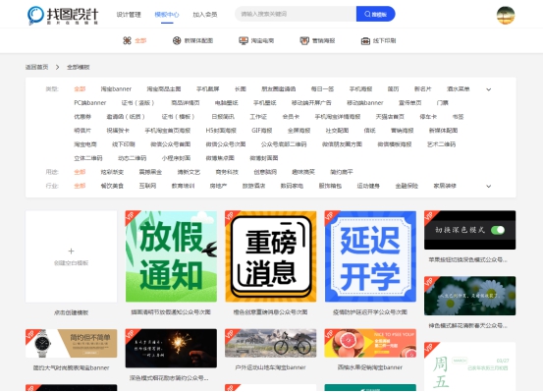Open the 加入会员 tab
This screenshot has width=543, height=392.
point(205,15)
